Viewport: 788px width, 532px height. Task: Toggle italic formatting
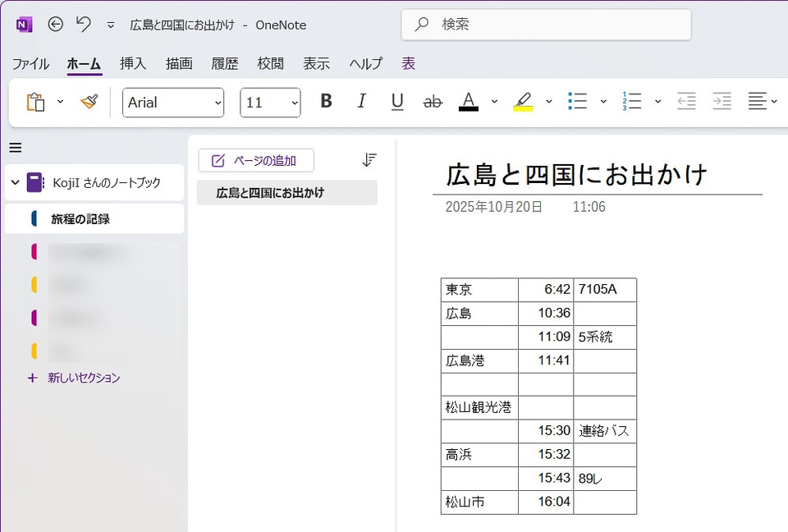[362, 102]
